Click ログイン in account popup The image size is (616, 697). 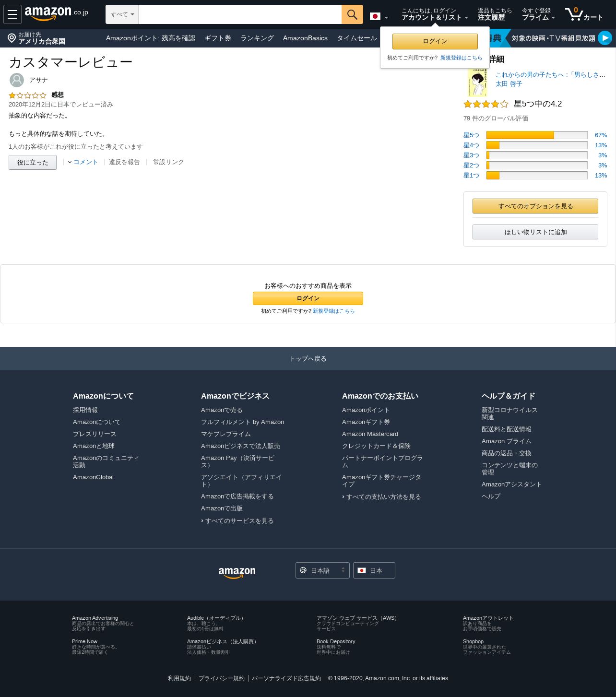(435, 41)
